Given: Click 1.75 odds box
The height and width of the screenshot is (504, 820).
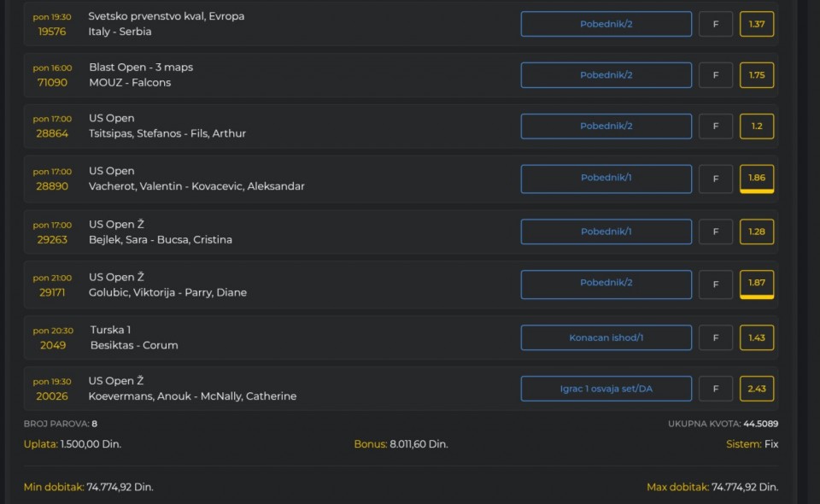Looking at the screenshot, I should 757,75.
